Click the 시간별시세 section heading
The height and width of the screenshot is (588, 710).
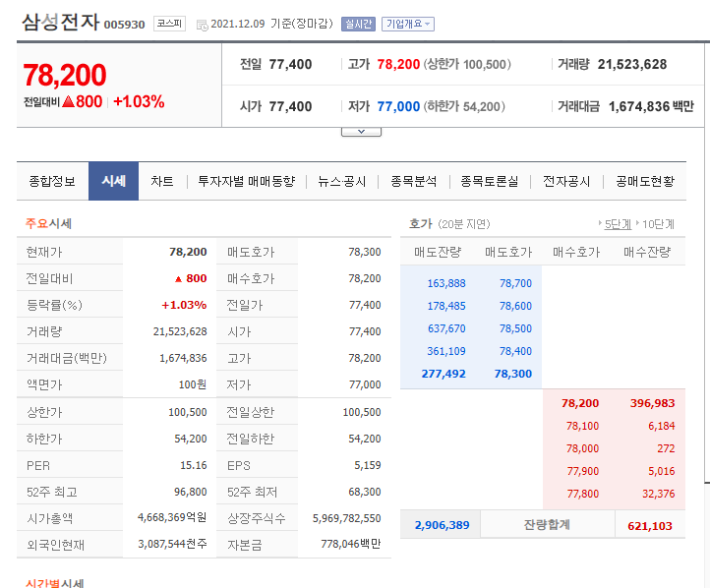point(54,583)
